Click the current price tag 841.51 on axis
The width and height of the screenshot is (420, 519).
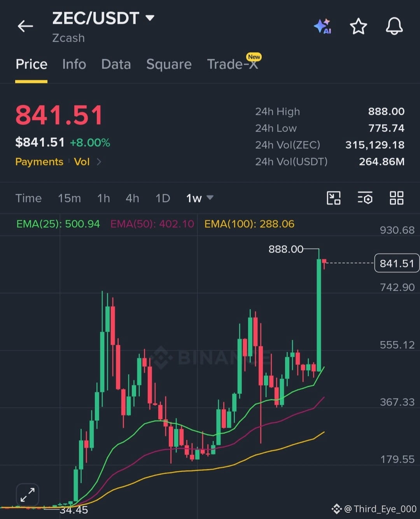397,263
